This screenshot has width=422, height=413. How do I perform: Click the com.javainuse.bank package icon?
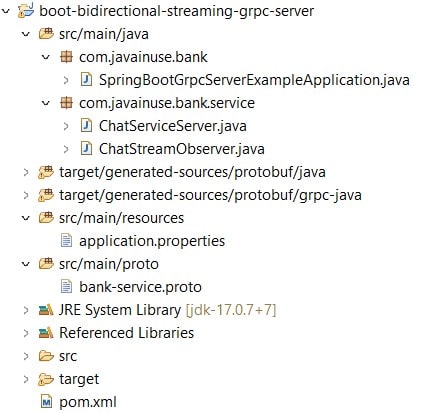tap(66, 57)
